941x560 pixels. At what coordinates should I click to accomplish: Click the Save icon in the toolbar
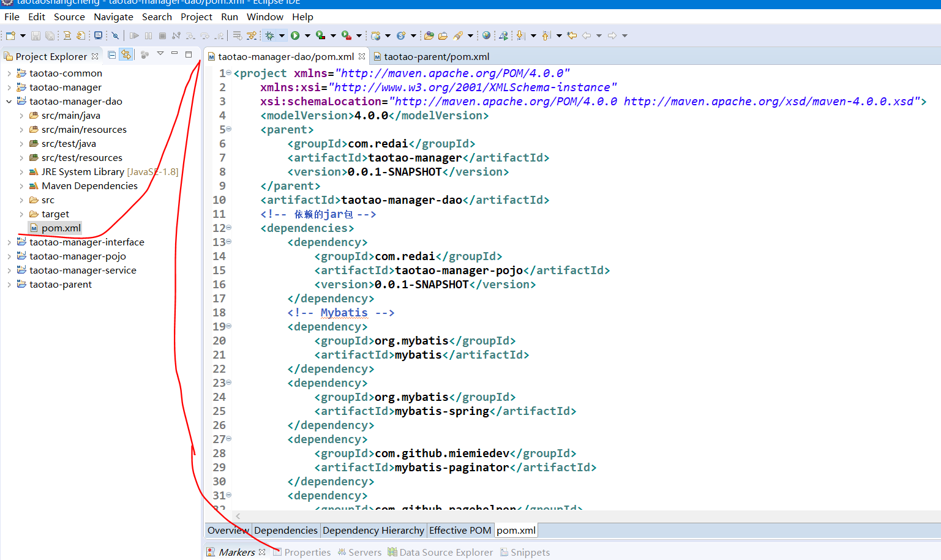click(x=36, y=35)
